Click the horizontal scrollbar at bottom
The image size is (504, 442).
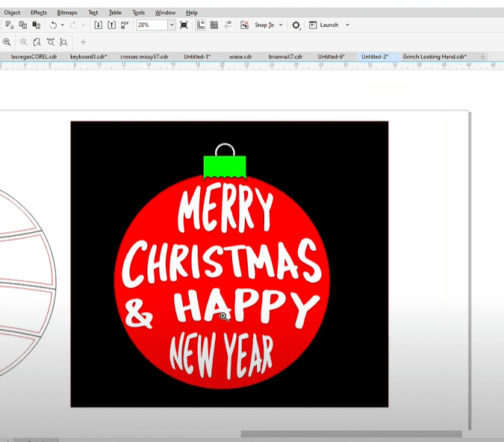tap(351, 434)
